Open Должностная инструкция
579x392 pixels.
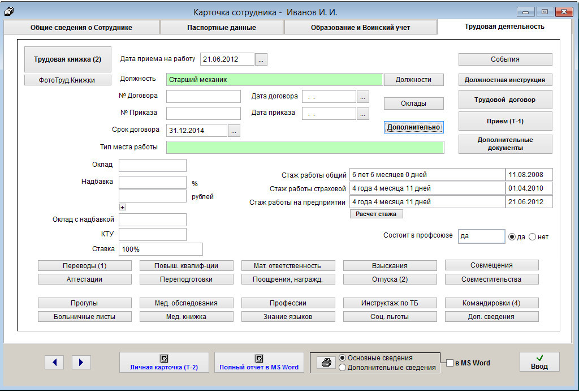(505, 80)
